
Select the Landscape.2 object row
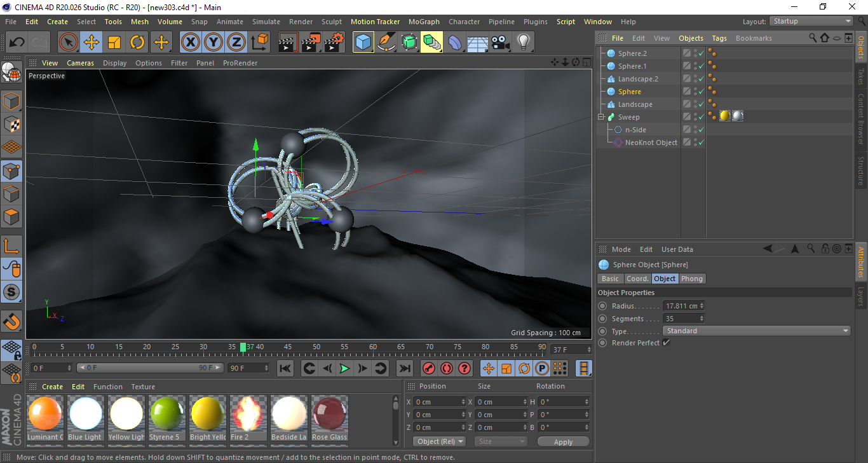(638, 79)
